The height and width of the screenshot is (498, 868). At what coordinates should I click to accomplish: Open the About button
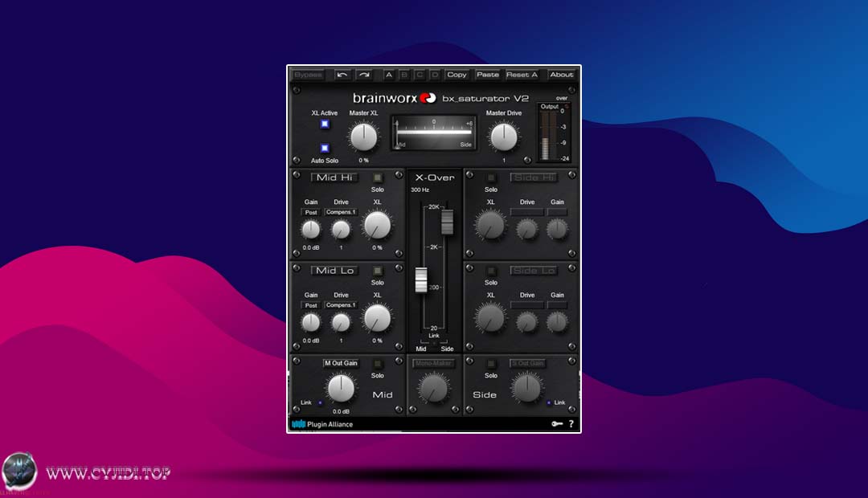click(x=561, y=75)
